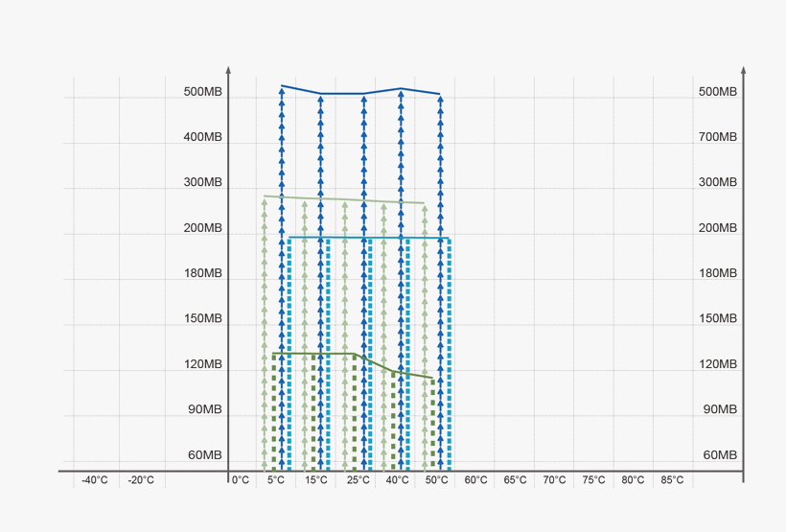Click the right axis 90MB label
Viewport: 786px width, 532px height.
point(720,409)
